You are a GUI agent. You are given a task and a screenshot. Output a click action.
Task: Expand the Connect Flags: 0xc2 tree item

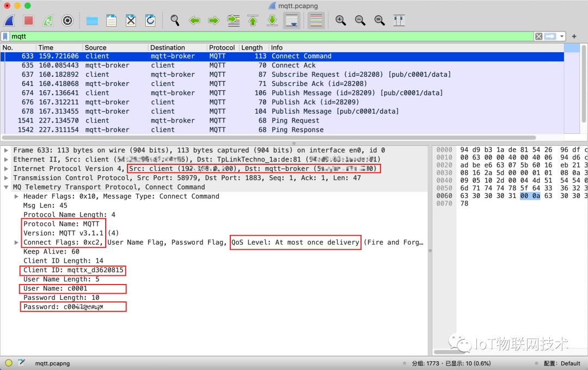[x=17, y=242]
